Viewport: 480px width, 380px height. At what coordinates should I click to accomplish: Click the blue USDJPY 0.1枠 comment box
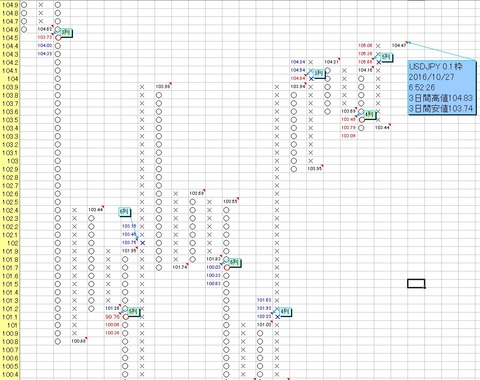click(x=442, y=88)
